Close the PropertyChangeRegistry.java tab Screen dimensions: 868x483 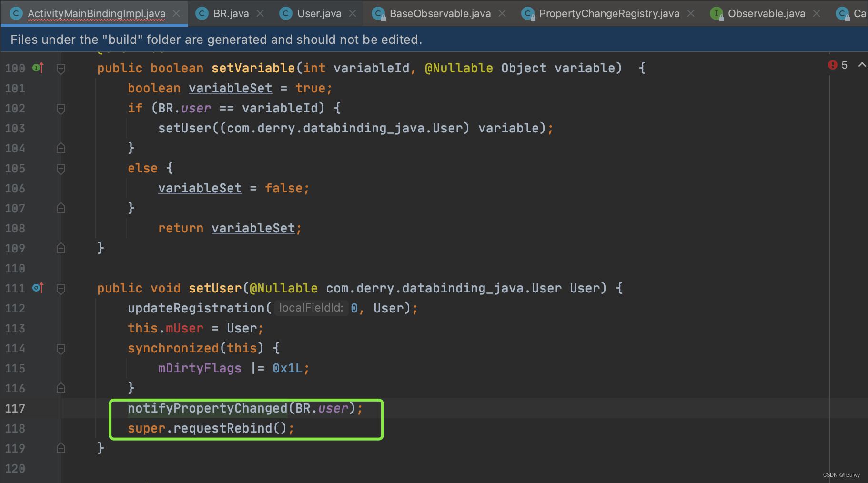(x=691, y=13)
